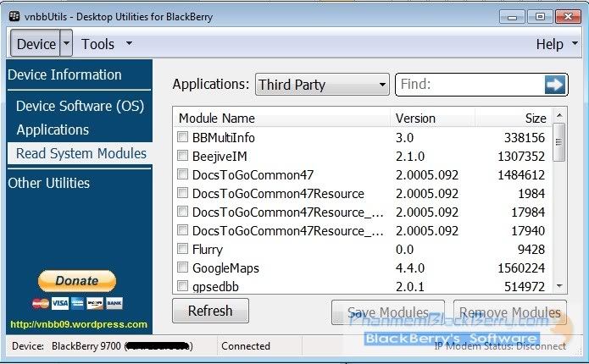Open the Help menu

549,44
